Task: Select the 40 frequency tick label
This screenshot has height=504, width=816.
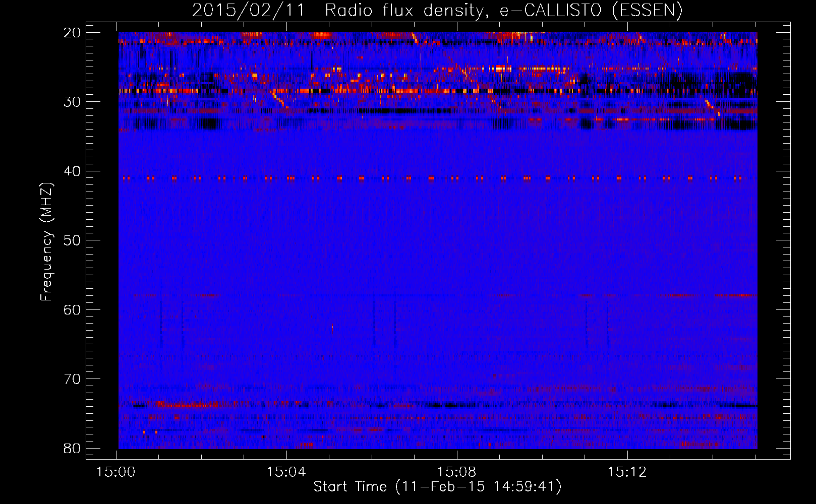Action: (x=73, y=171)
